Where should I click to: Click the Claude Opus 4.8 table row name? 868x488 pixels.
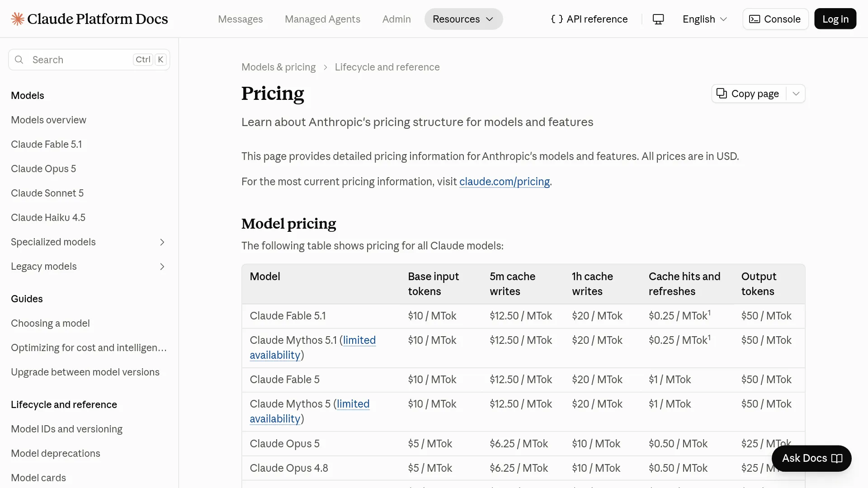(x=289, y=468)
